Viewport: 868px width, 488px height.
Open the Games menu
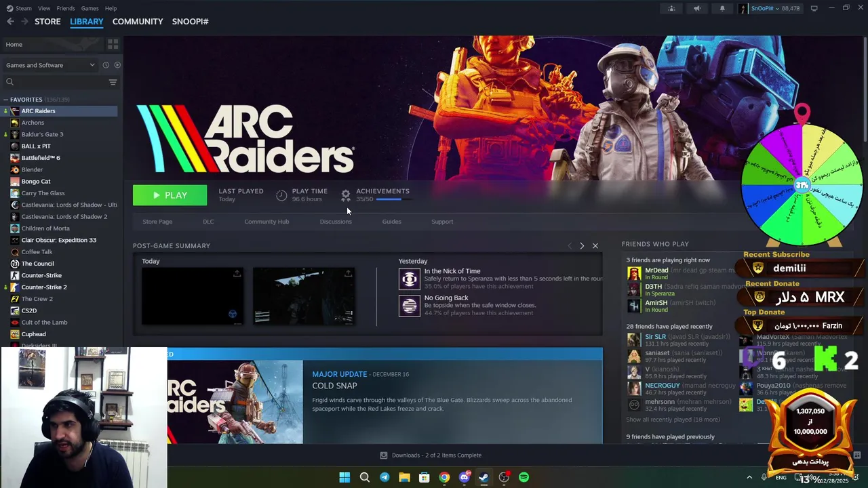90,8
